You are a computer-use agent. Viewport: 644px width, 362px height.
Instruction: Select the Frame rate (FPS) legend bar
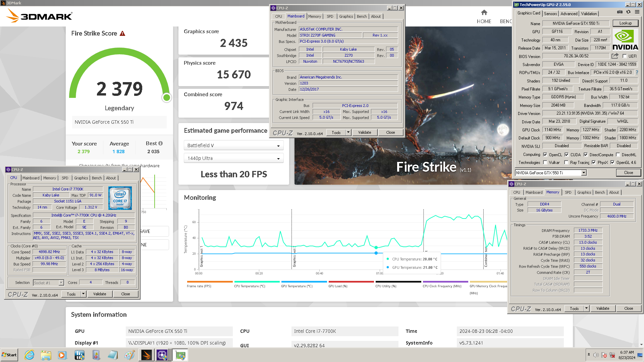pyautogui.click(x=210, y=282)
